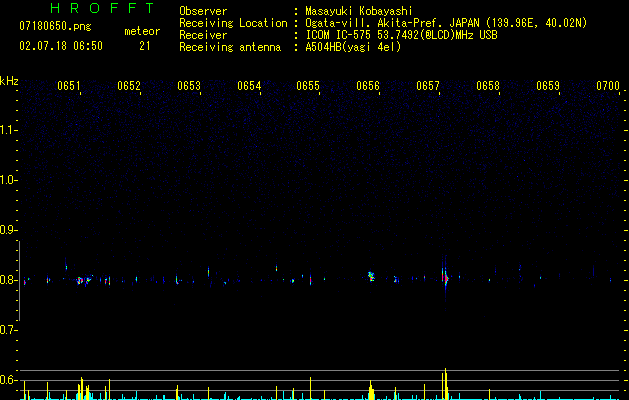This screenshot has height=400, width=629.
Task: Click antenna value A504HB(yagi 4el)
Action: [353, 47]
